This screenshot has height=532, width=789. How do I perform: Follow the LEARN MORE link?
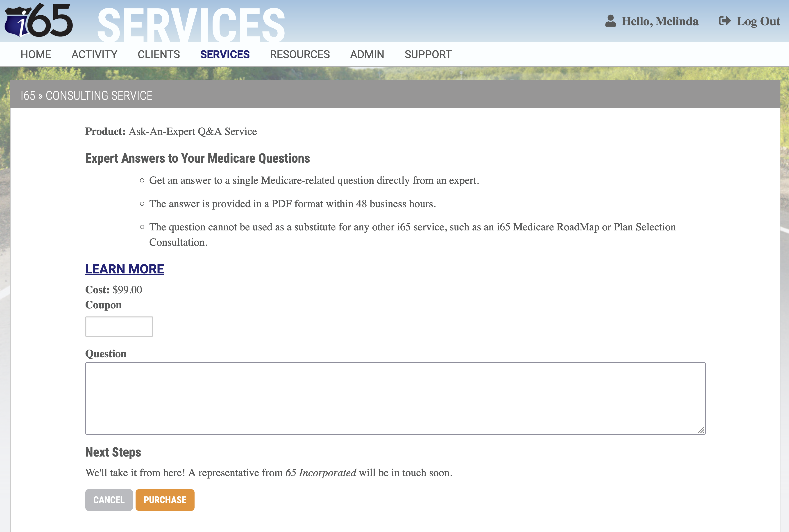click(x=125, y=269)
